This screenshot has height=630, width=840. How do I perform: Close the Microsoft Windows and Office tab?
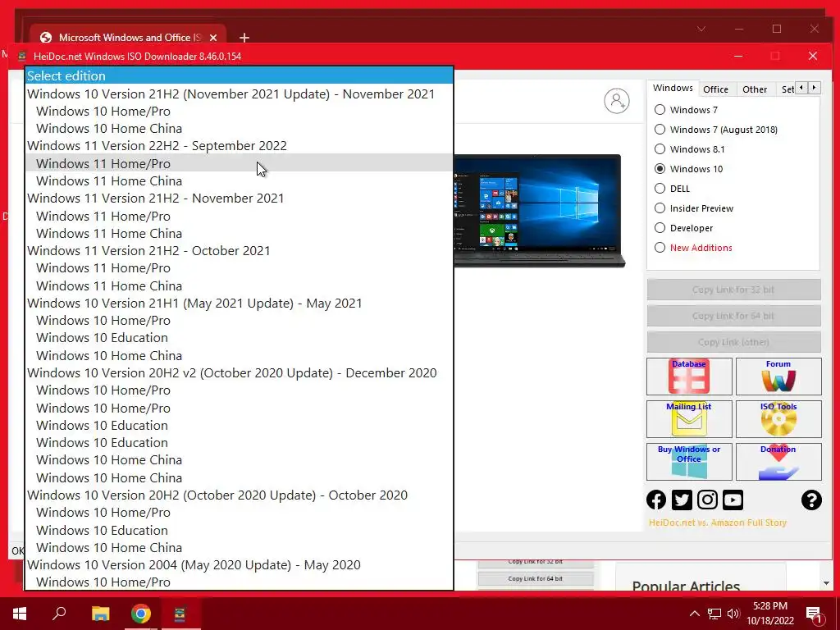(213, 38)
